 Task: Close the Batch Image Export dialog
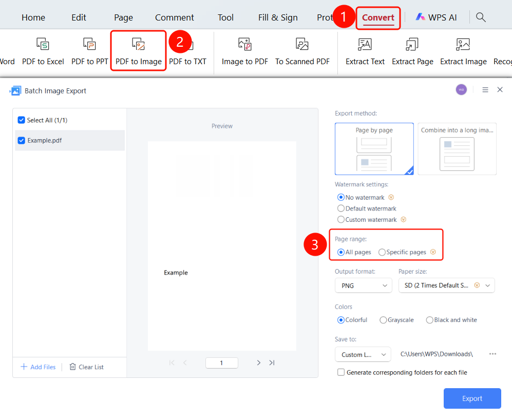(x=500, y=89)
